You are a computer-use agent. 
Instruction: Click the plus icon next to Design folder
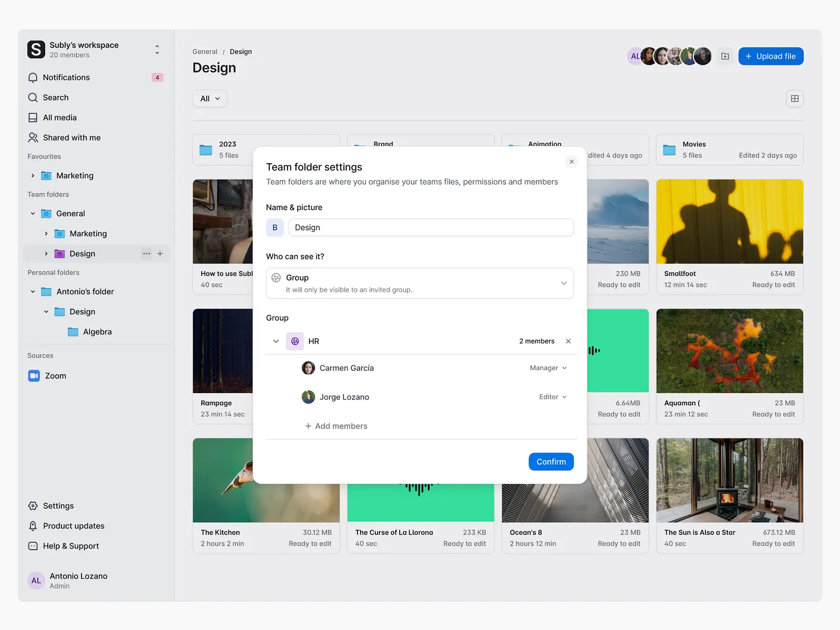coord(160,254)
